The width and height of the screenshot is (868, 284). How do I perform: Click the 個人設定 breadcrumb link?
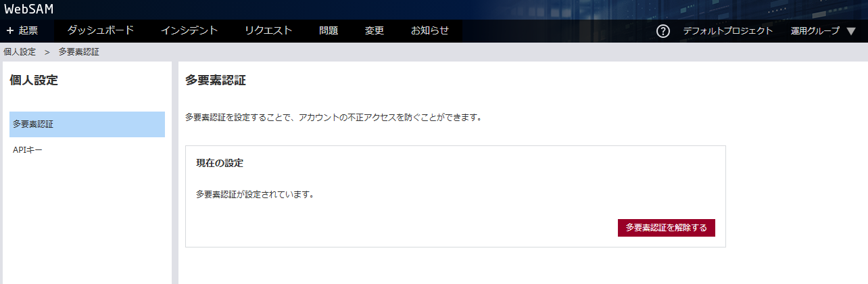click(20, 52)
